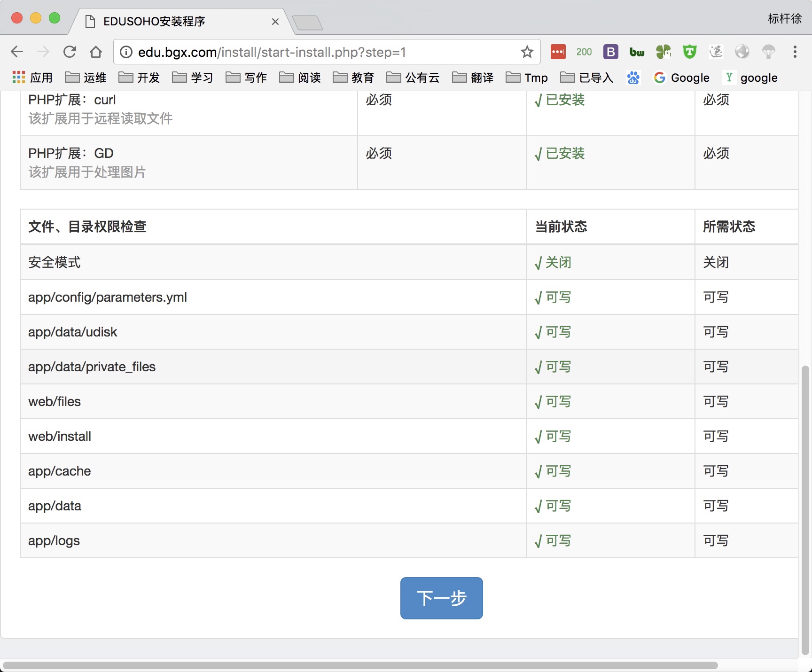
Task: Open the red dots extension icon
Action: click(558, 52)
